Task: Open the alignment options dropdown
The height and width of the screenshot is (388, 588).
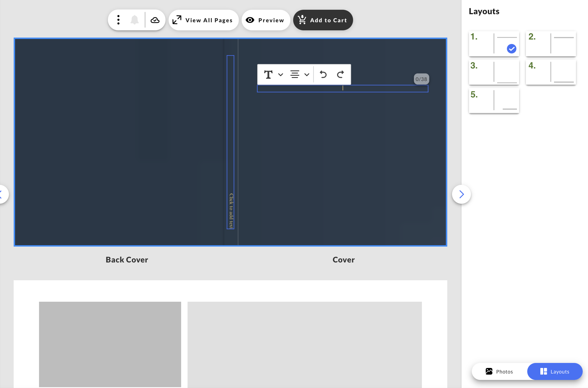Action: 307,74
